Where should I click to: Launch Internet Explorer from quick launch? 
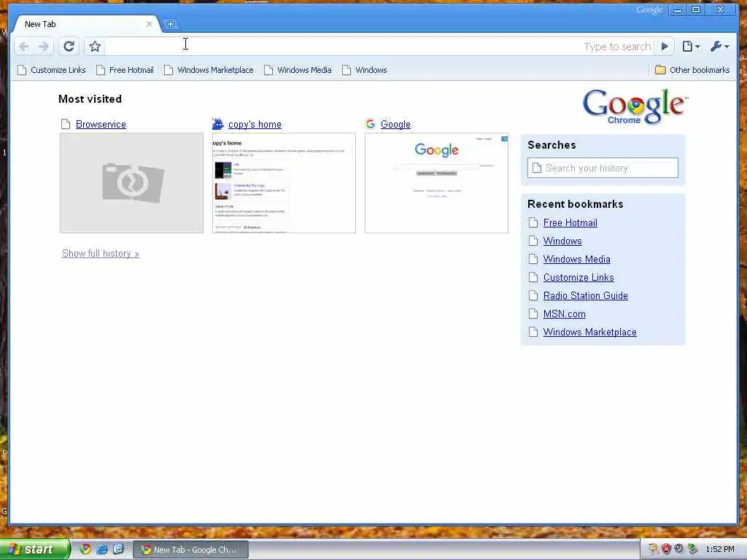(x=102, y=549)
